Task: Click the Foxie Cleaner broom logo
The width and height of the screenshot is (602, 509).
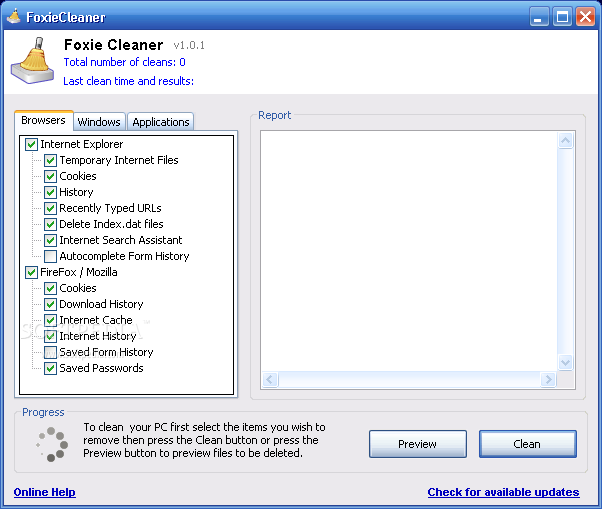Action: 32,61
